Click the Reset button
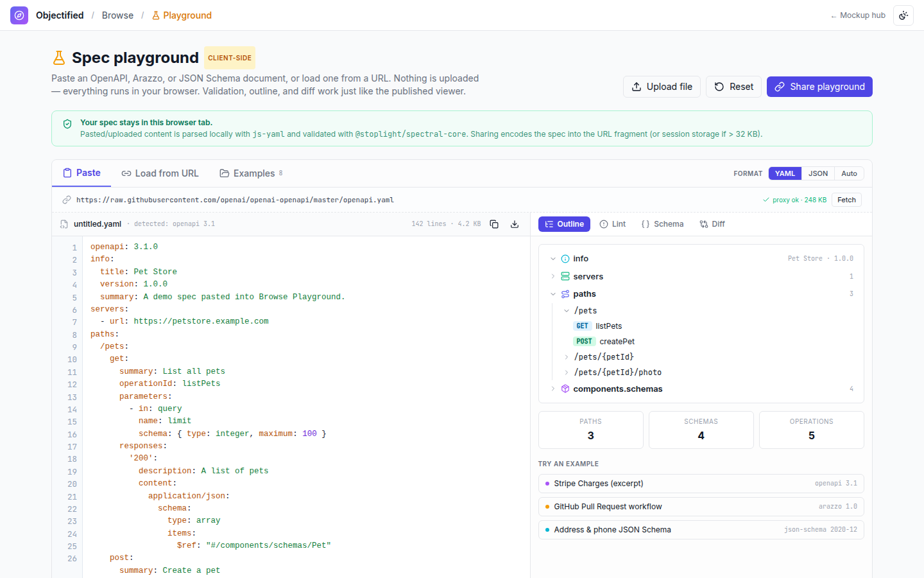The width and height of the screenshot is (924, 578). pos(734,87)
